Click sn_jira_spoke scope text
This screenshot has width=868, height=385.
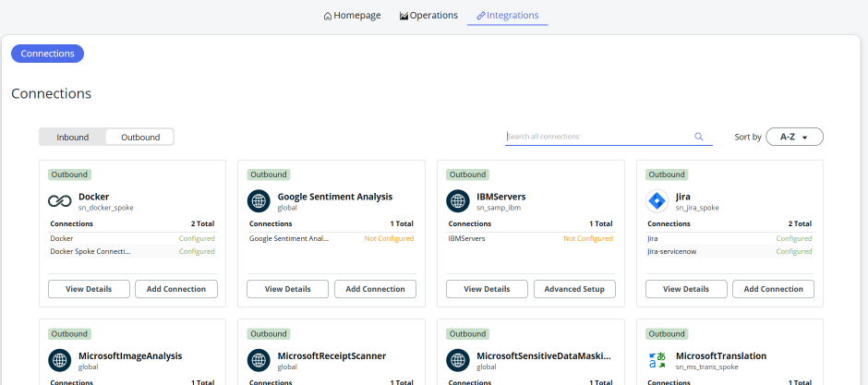(697, 208)
